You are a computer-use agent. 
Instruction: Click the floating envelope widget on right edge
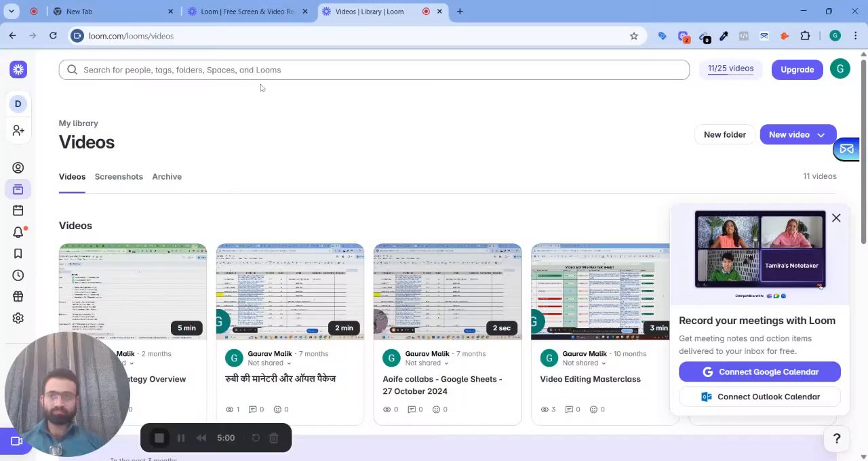click(x=847, y=149)
